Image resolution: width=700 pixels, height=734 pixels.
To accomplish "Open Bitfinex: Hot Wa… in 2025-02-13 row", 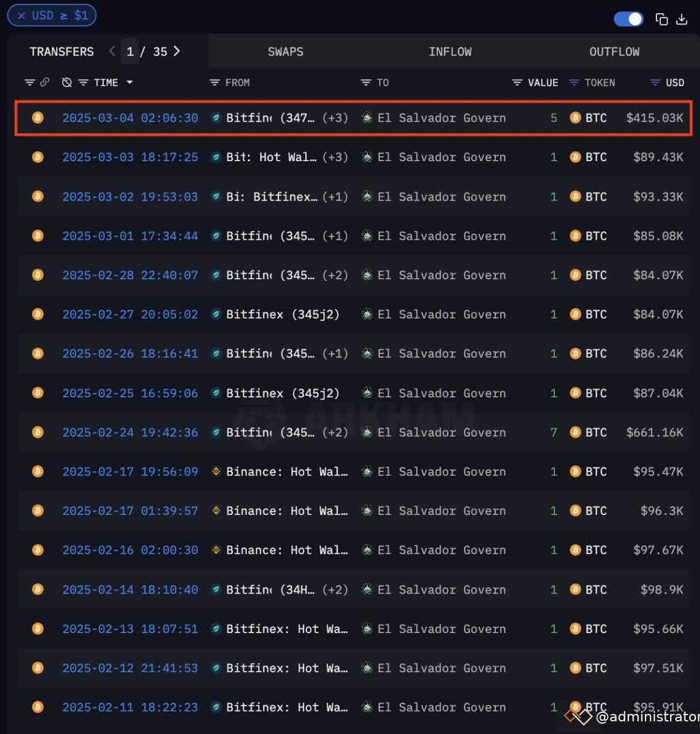I will [287, 629].
